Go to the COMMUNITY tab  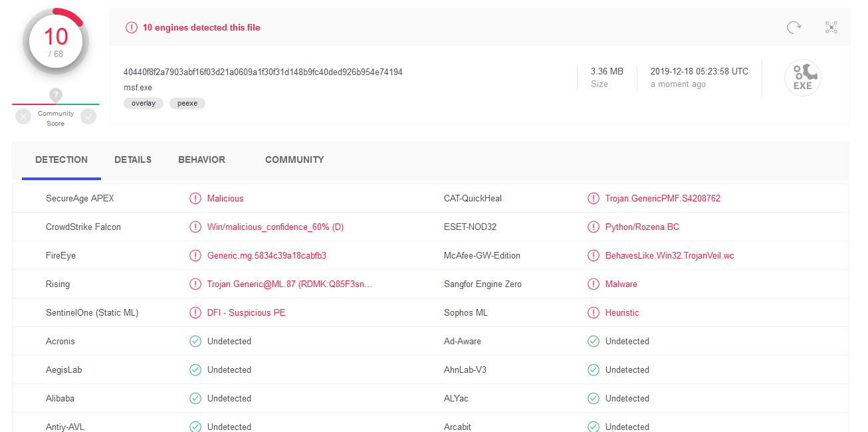click(x=294, y=160)
